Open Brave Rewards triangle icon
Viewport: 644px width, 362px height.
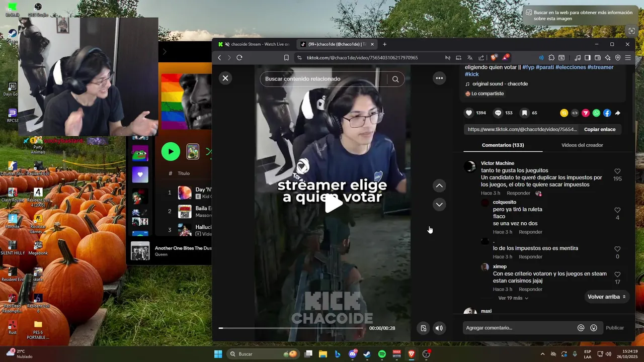(x=505, y=58)
